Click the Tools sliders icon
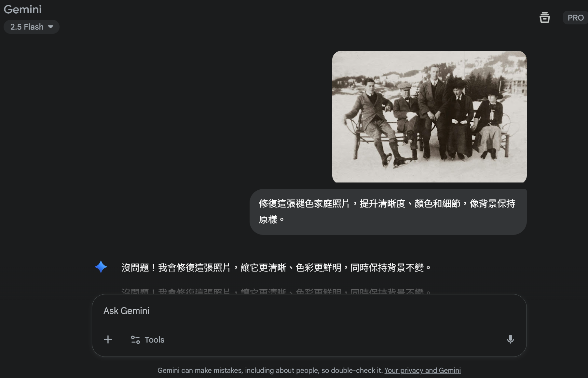588x378 pixels. (x=135, y=340)
